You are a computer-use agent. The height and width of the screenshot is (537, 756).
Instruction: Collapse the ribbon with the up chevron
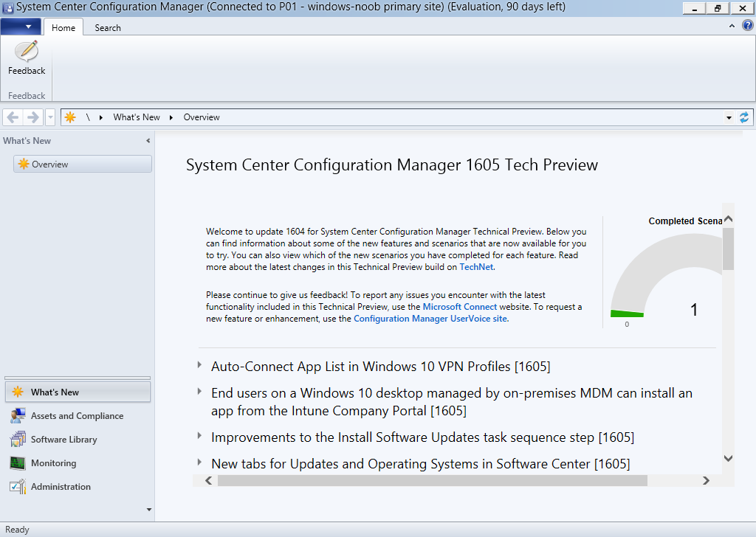pyautogui.click(x=732, y=26)
